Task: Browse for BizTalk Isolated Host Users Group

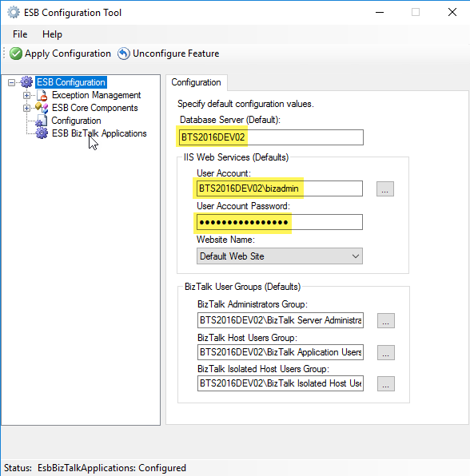Action: 386,383
